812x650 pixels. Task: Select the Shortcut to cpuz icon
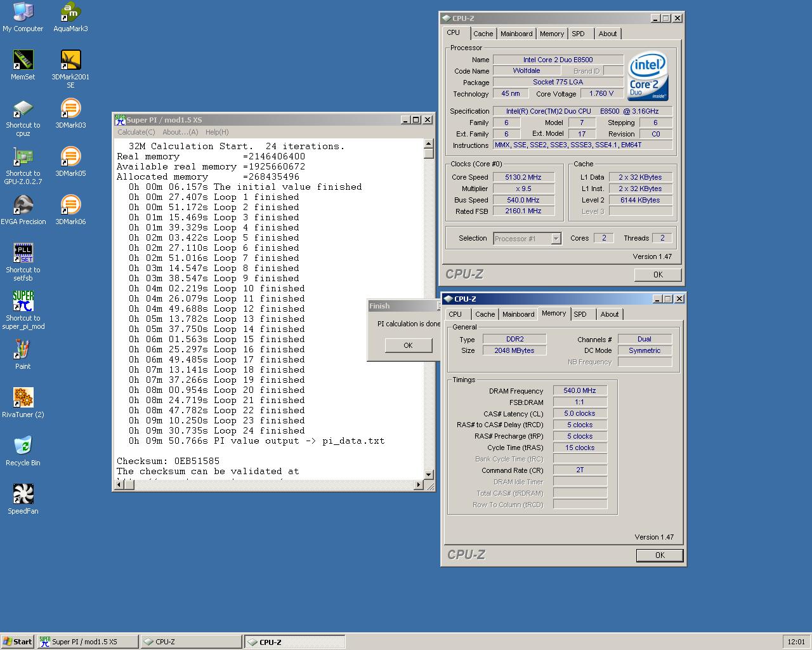click(x=23, y=117)
